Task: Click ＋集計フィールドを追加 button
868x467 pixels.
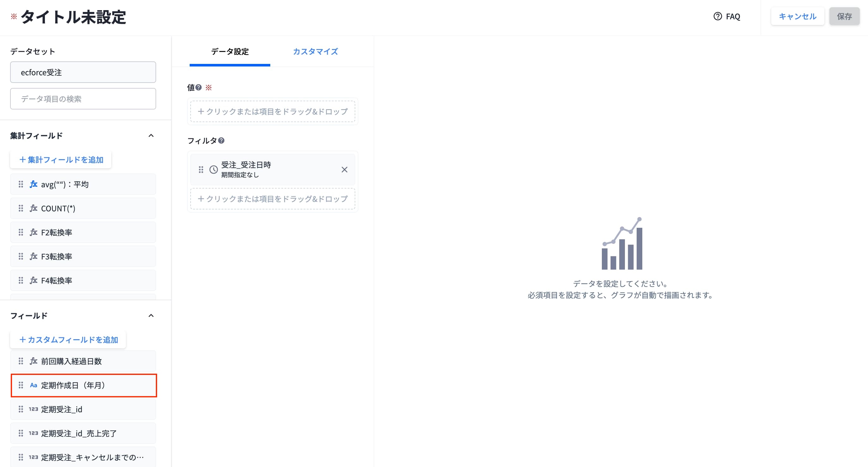Action: (61, 159)
